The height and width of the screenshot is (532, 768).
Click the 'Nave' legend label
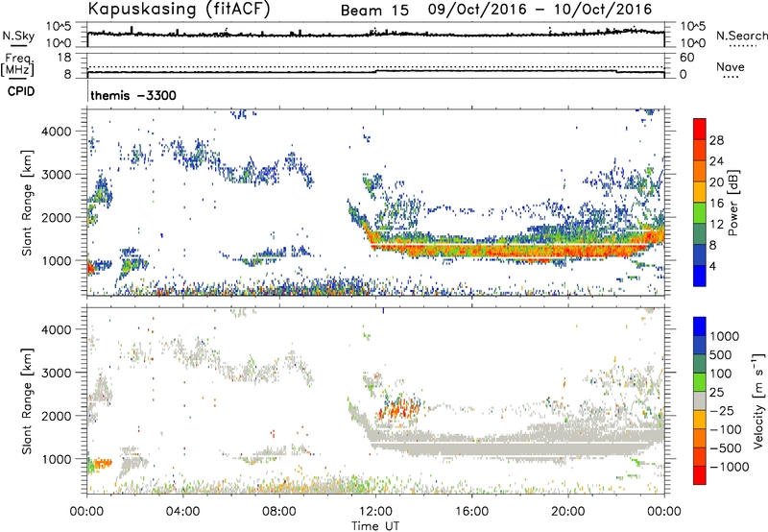pyautogui.click(x=731, y=66)
